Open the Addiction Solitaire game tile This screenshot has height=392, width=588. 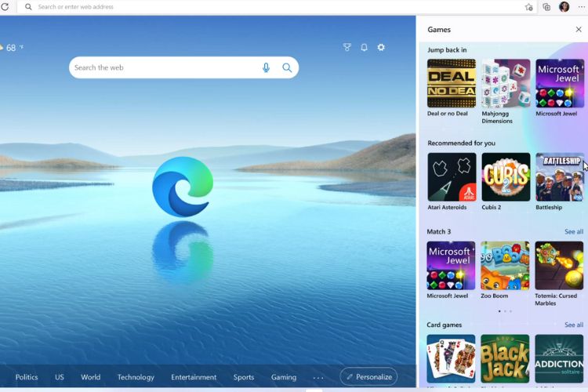559,358
